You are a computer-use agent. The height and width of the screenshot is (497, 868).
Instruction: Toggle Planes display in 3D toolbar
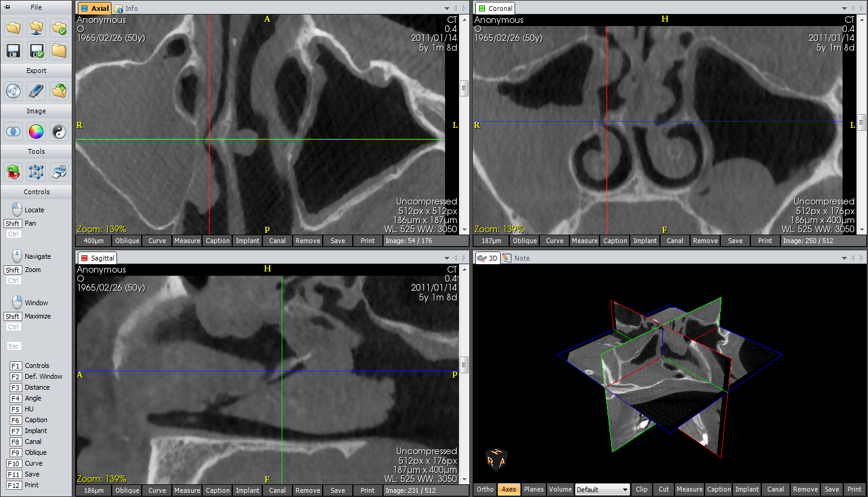(x=533, y=489)
